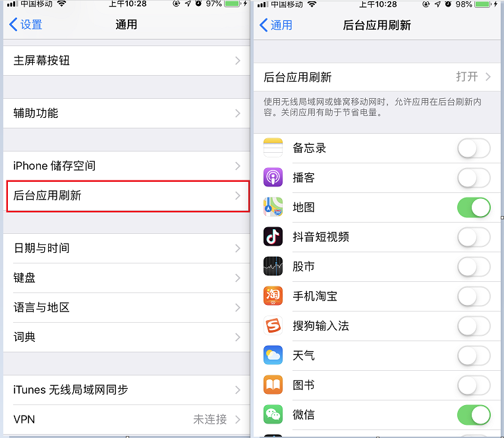
Task: Expand the iPhone 储存空间 row
Action: click(x=126, y=166)
